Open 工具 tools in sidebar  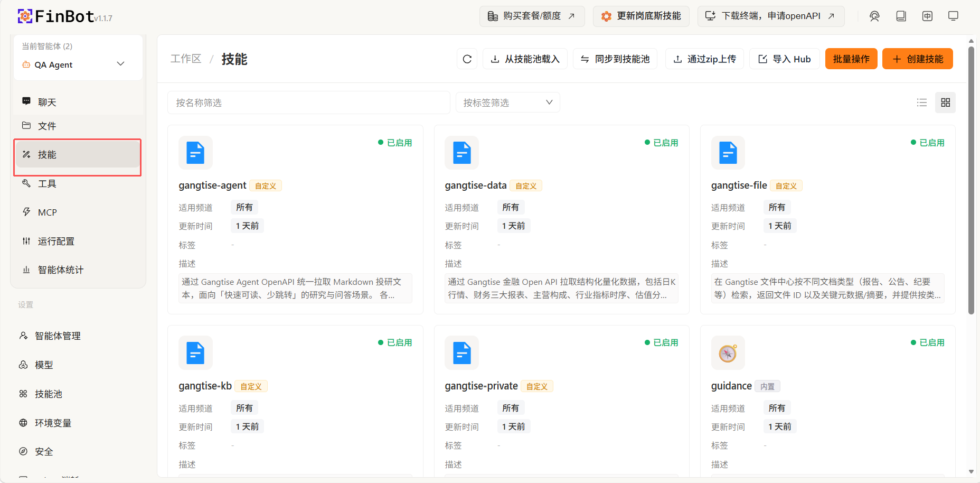pyautogui.click(x=78, y=183)
